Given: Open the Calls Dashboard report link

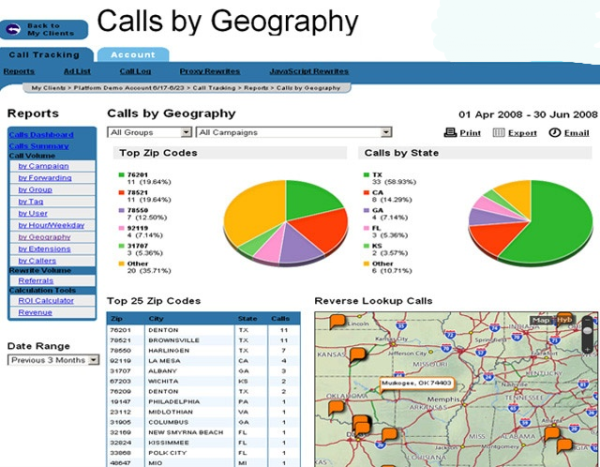Looking at the screenshot, I should coord(41,135).
